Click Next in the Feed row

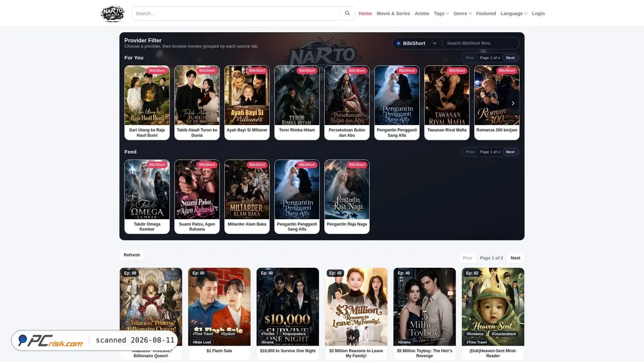(x=510, y=152)
